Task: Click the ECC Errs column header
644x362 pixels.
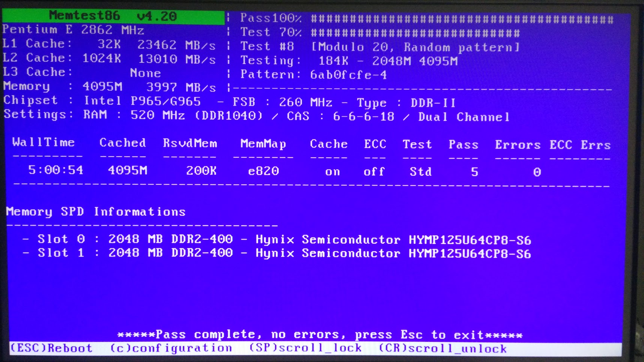Action: [x=580, y=145]
